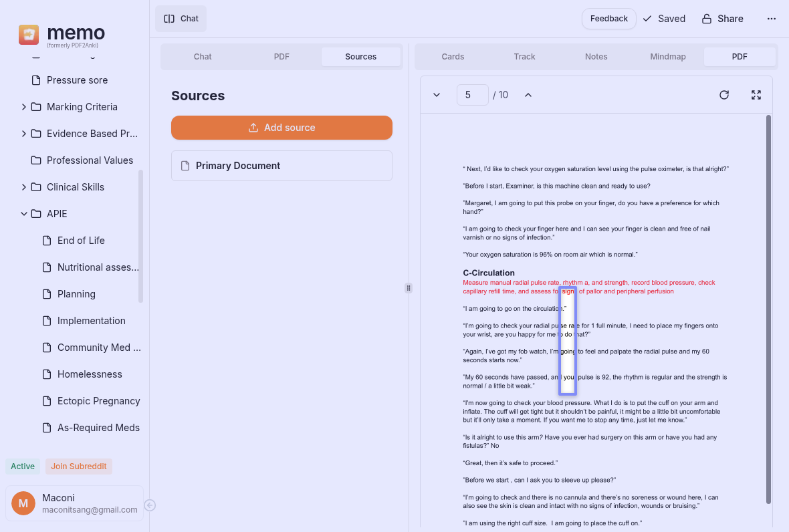Click the PDF viewer vertical scrollbar
Viewport: 789px width, 532px height.
point(768,307)
